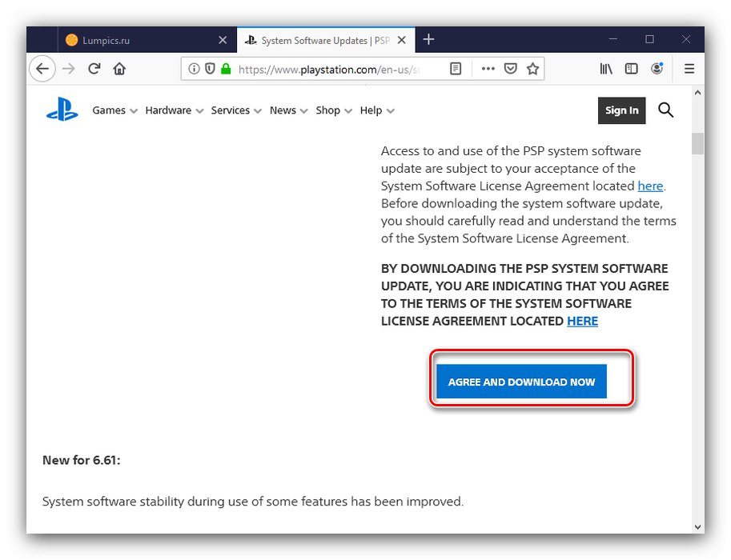The image size is (731, 560).
Task: Click the green secure connection padlock
Action: coord(226,69)
